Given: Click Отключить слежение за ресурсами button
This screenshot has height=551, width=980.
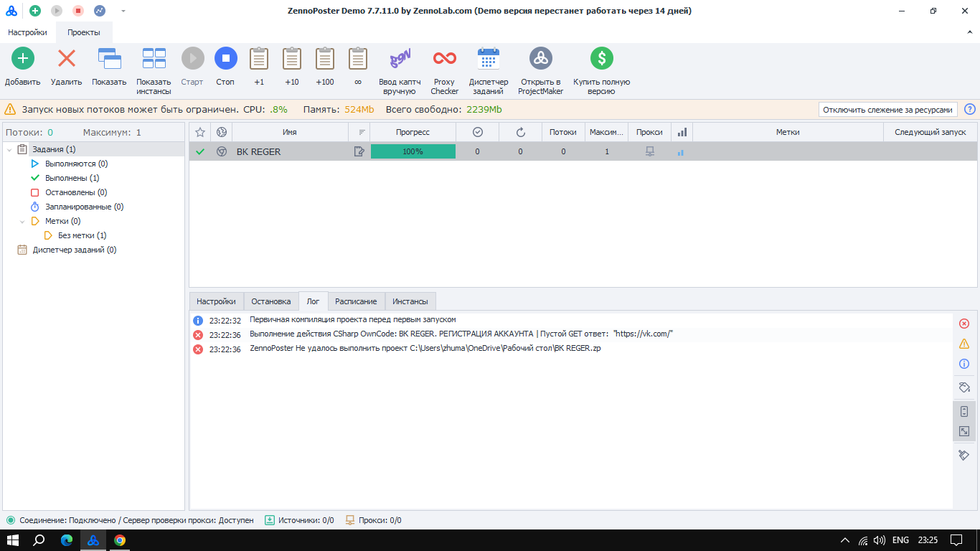Looking at the screenshot, I should pyautogui.click(x=888, y=110).
